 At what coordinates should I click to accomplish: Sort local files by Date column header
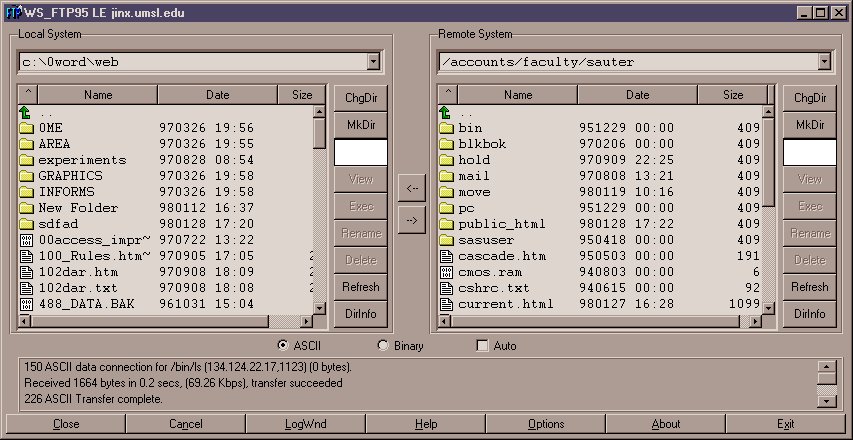click(217, 95)
